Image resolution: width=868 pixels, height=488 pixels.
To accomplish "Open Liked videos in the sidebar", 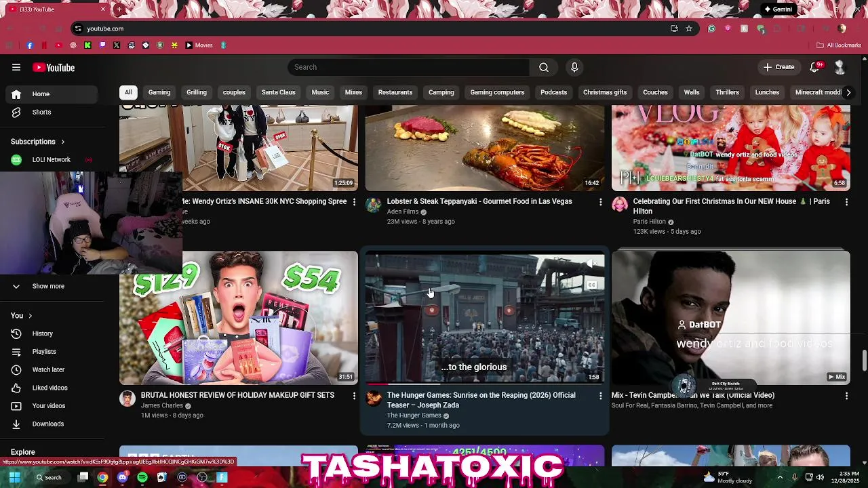I will pyautogui.click(x=50, y=388).
